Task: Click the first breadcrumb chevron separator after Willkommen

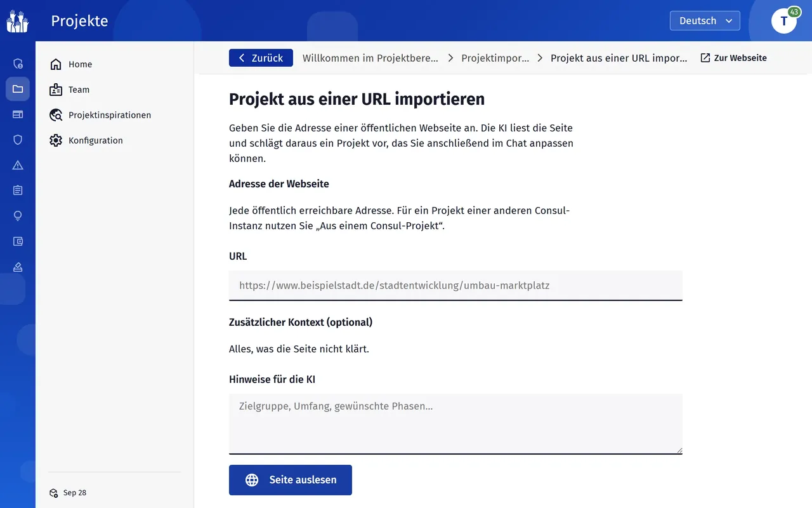Action: click(450, 58)
